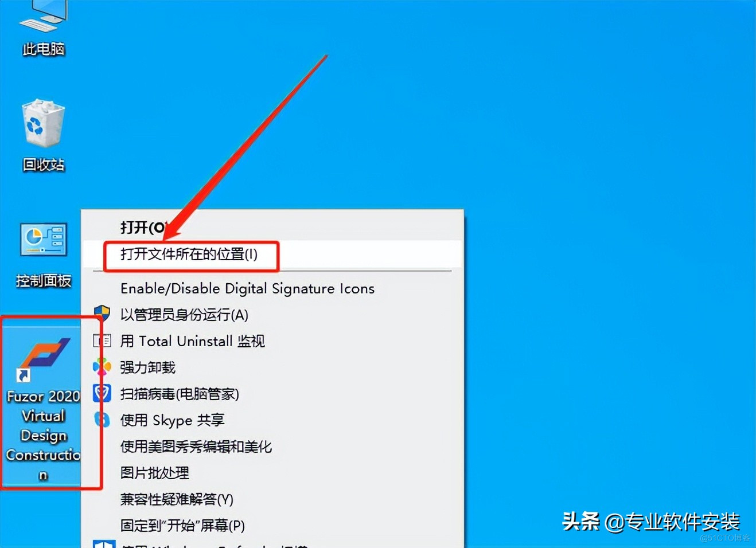Click the Skype share icon
The height and width of the screenshot is (548, 756).
(x=102, y=420)
